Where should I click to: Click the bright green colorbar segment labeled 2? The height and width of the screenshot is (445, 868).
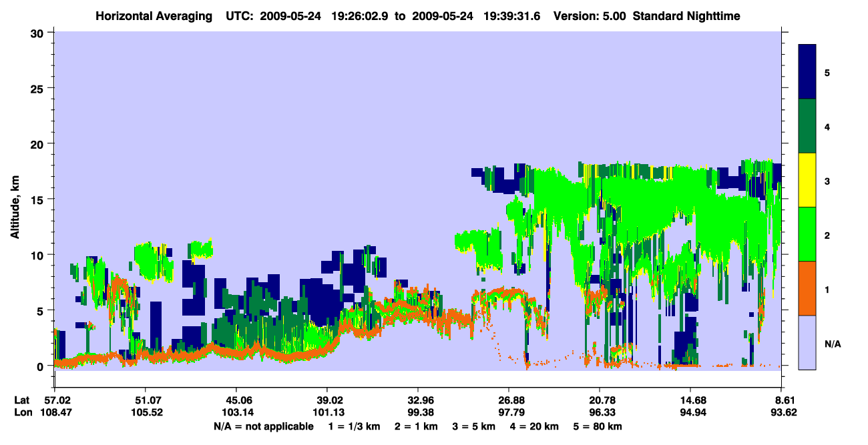[x=807, y=234]
